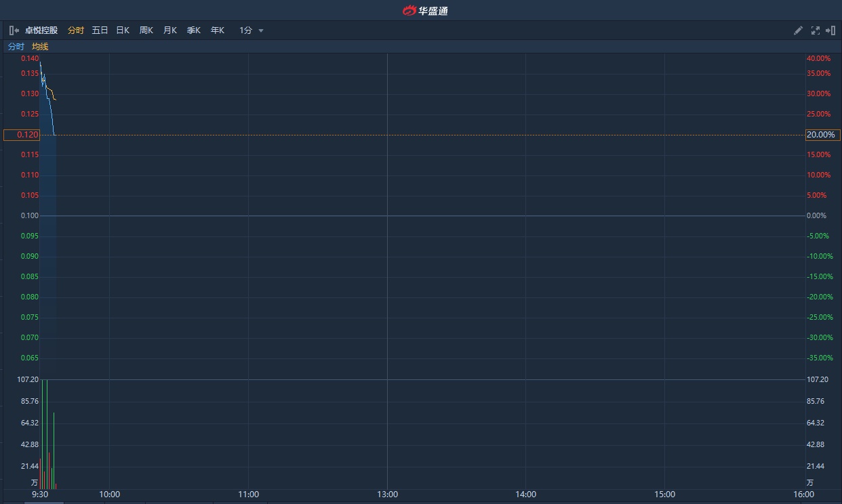This screenshot has width=842, height=504.
Task: Collapse the left side panel
Action: coord(14,30)
